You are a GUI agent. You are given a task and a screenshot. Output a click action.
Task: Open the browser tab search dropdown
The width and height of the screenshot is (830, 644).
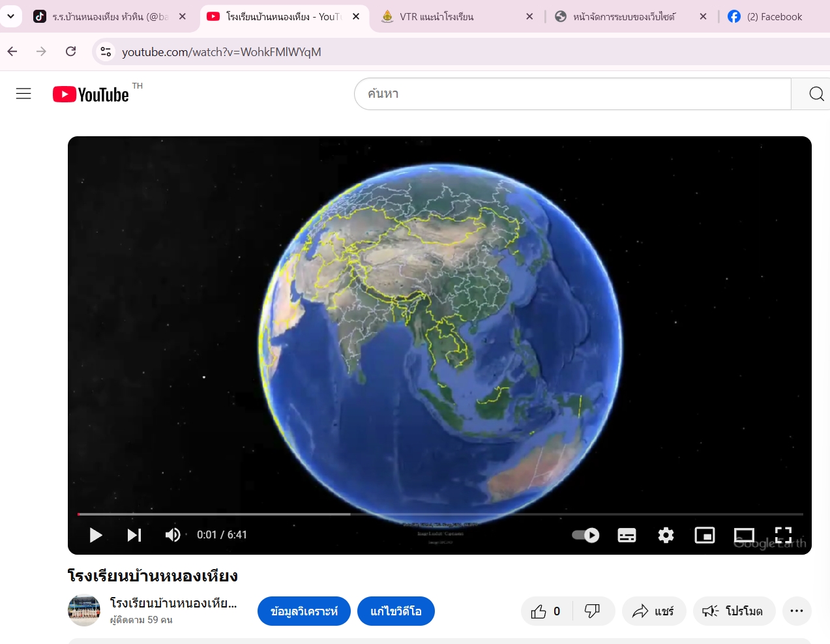pyautogui.click(x=11, y=16)
